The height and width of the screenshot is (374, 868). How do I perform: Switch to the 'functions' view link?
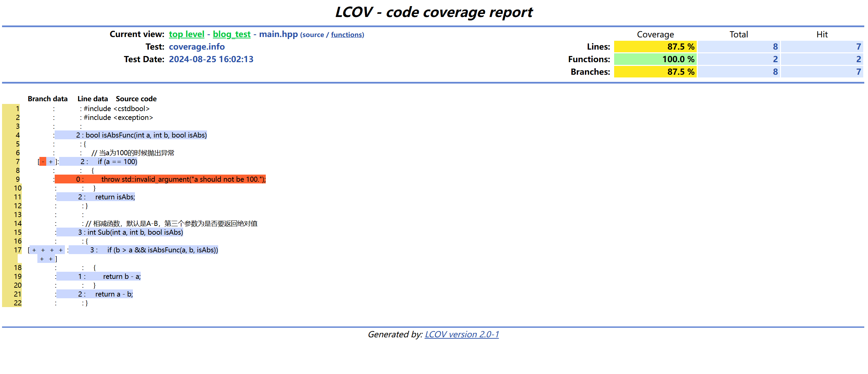tap(347, 35)
